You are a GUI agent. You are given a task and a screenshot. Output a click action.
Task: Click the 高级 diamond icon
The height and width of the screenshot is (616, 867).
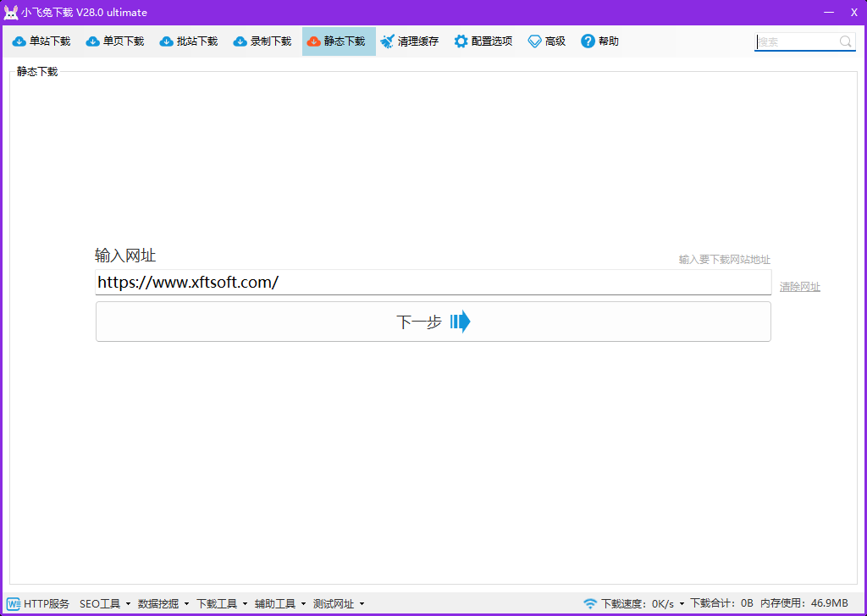(534, 41)
